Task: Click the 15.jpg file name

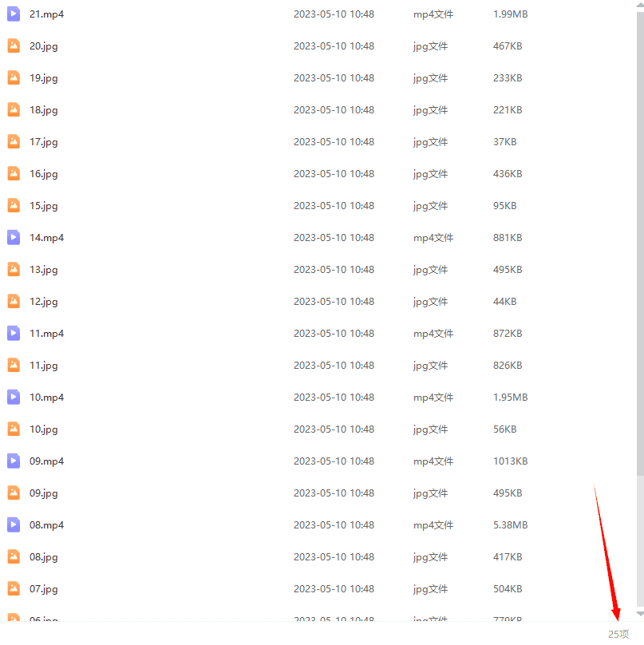Action: point(43,206)
